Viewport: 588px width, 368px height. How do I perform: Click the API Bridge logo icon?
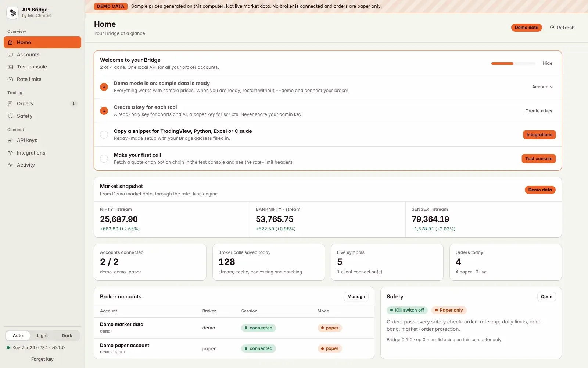click(13, 13)
